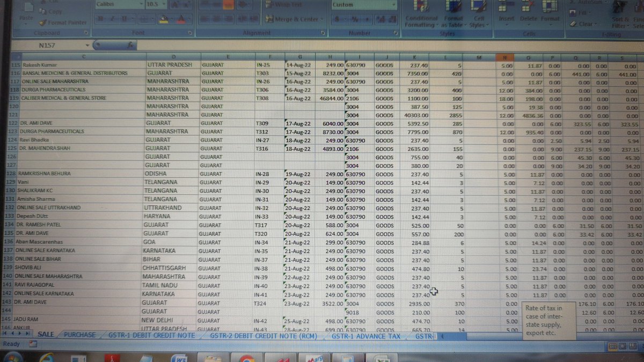The image size is (644, 362).
Task: Select highlighted Middle Align button
Action: [x=228, y=5]
